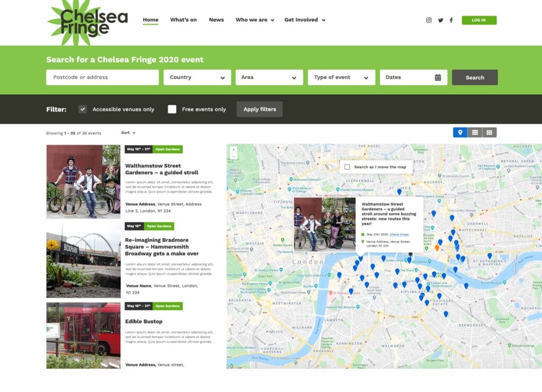Select the orange map pin
Viewport: 542px width, 392px height.
437,248
